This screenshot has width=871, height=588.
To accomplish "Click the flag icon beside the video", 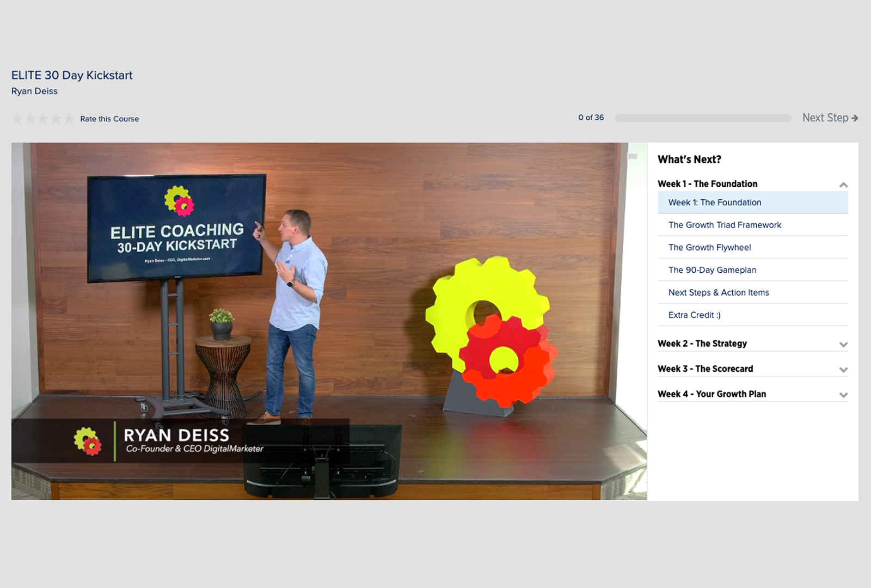I will 633,157.
